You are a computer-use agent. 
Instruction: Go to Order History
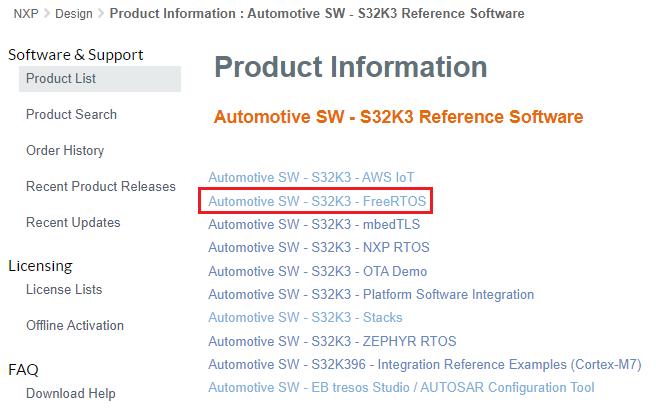point(65,151)
